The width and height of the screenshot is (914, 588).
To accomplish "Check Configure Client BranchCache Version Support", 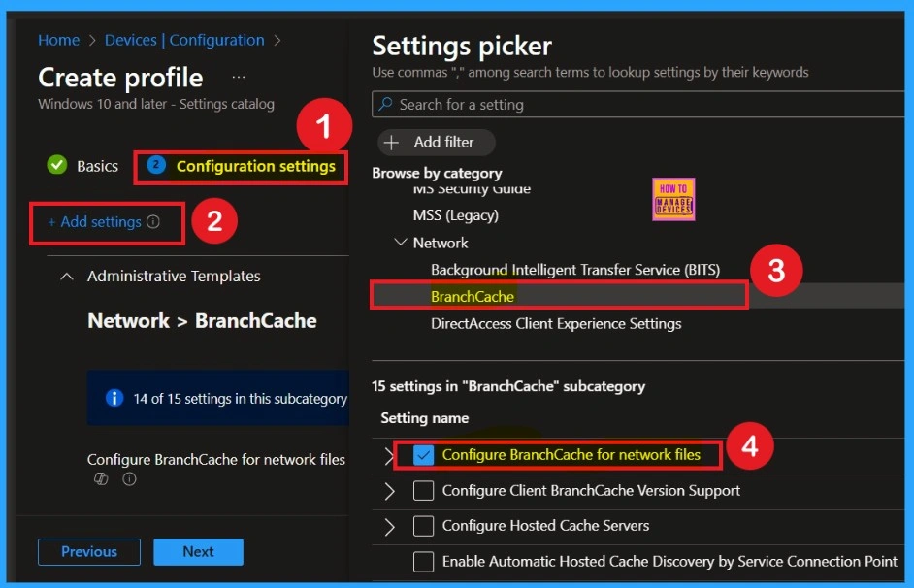I will tap(423, 491).
